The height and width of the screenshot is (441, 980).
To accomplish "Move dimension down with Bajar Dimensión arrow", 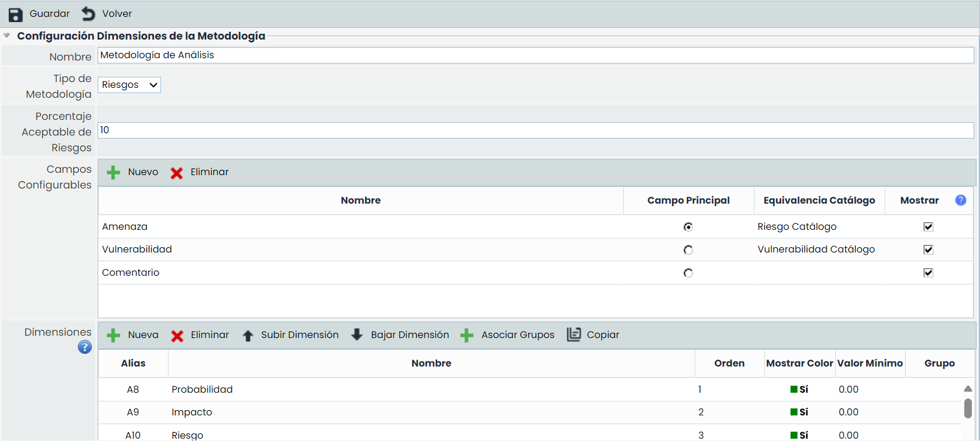I will [x=357, y=335].
